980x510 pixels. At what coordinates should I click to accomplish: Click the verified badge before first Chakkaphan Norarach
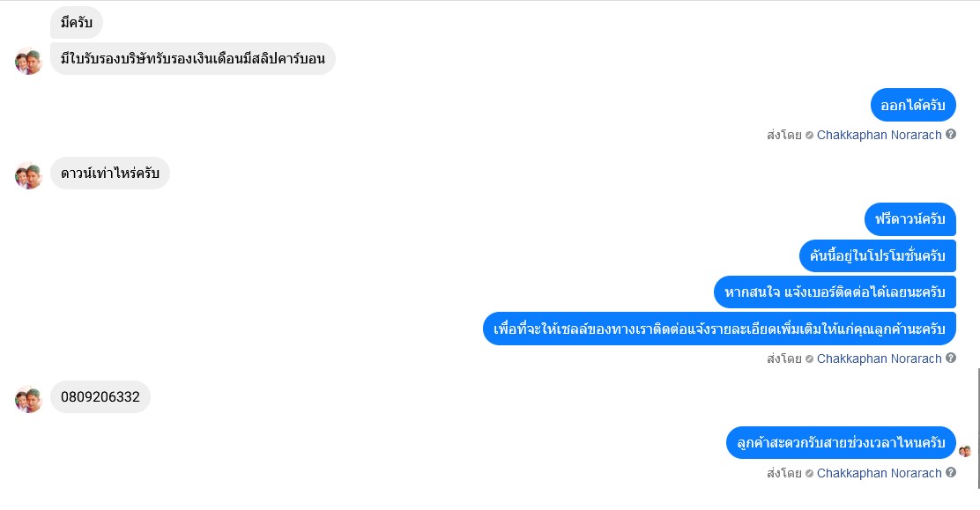pyautogui.click(x=809, y=135)
